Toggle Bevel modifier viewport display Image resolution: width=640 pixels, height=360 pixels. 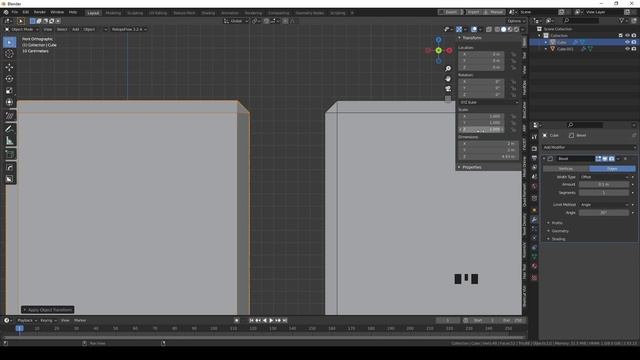click(605, 158)
